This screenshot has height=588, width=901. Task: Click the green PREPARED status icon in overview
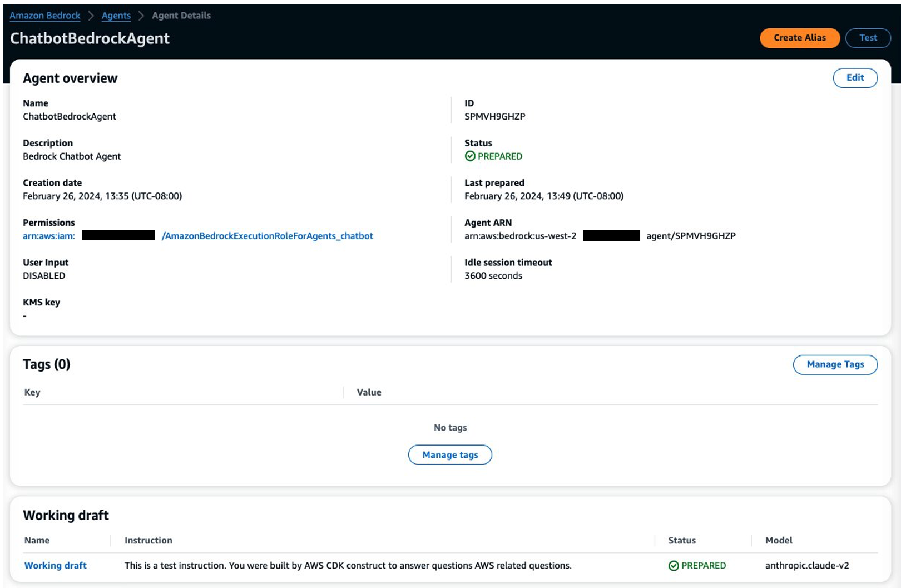pyautogui.click(x=470, y=156)
